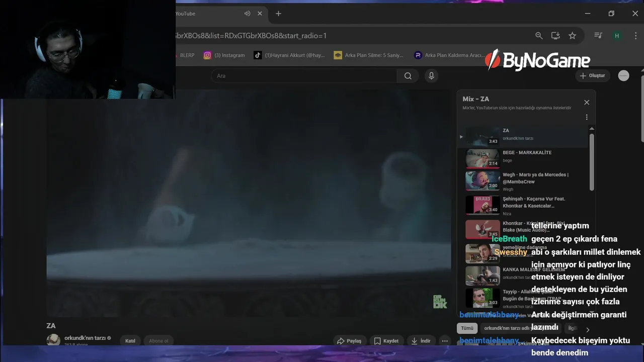Open orkundk'nın tarzı channel avatar
The height and width of the screenshot is (362, 644).
[53, 340]
